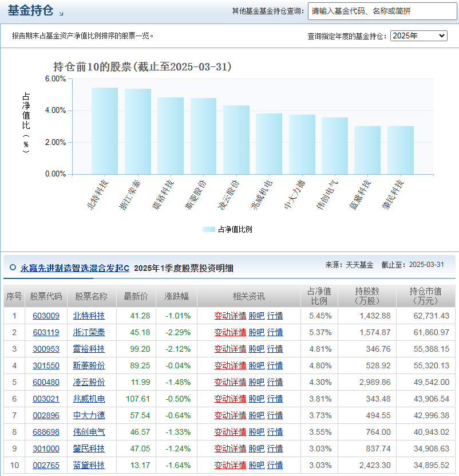459x476 pixels.
Task: Click the 涨跌幅 column header
Action: pyautogui.click(x=177, y=296)
